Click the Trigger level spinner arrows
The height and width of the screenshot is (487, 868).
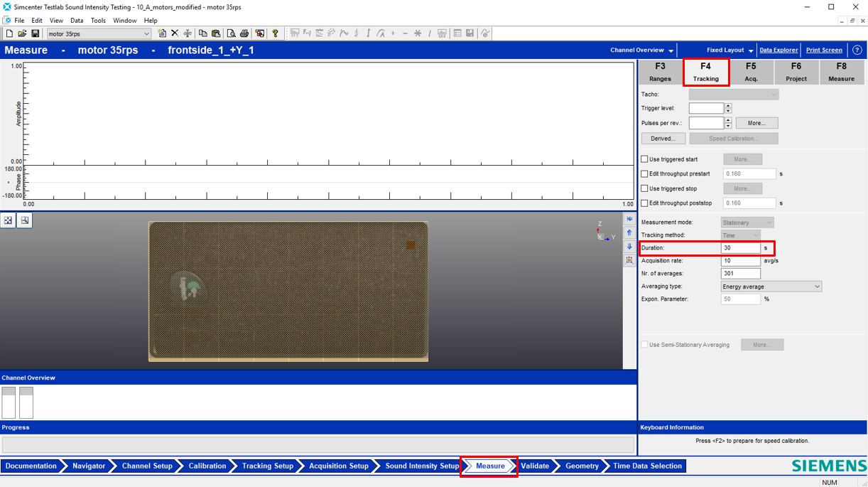[728, 108]
